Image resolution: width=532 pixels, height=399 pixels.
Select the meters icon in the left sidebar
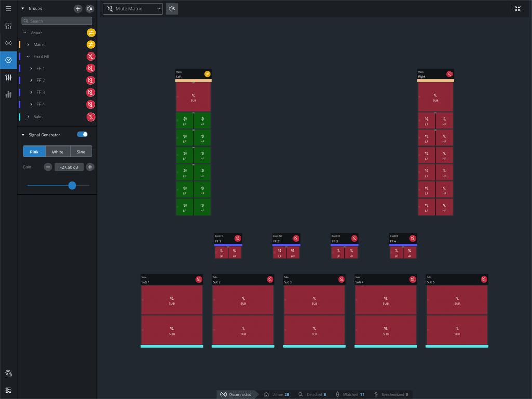[8, 95]
